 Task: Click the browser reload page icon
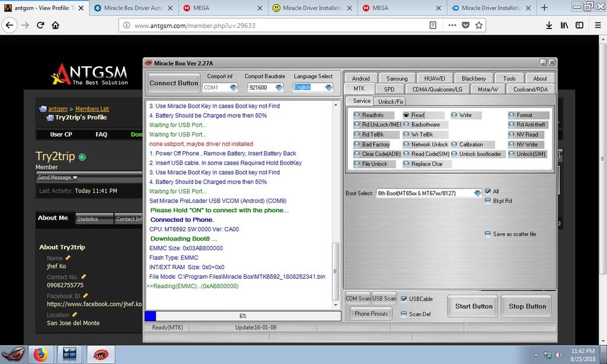[40, 25]
